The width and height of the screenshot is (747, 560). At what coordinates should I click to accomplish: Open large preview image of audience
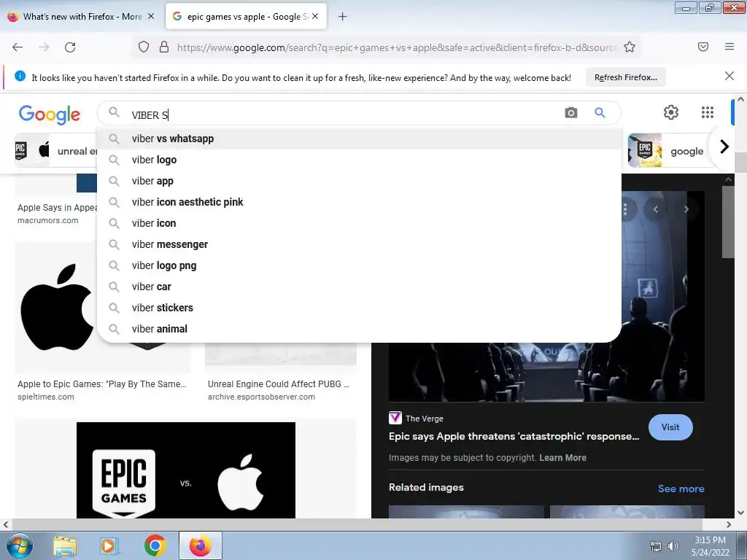pos(546,371)
